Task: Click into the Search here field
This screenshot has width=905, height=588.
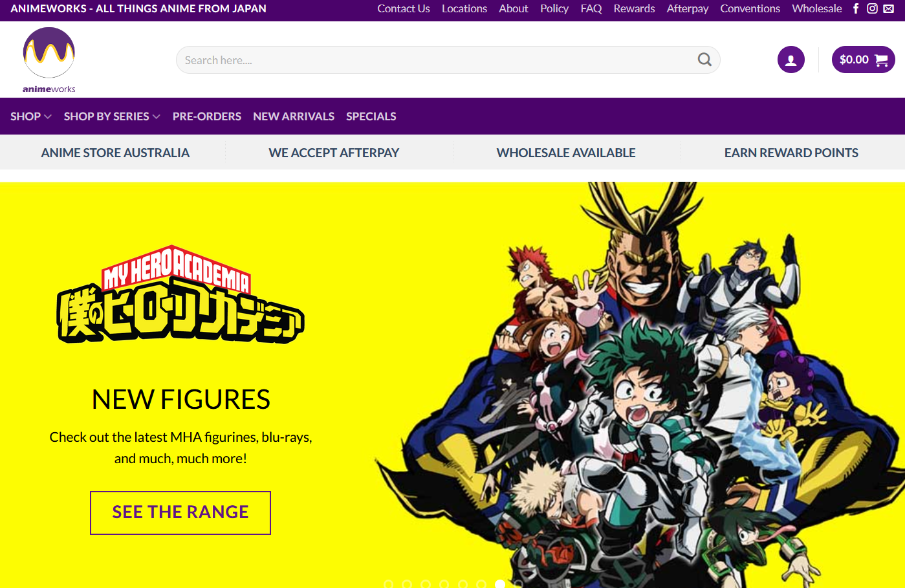Action: (433, 60)
